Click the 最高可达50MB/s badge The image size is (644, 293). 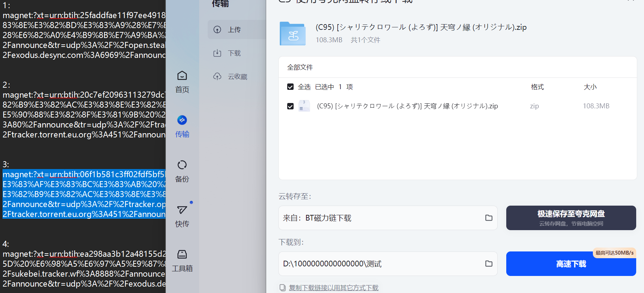pyautogui.click(x=614, y=253)
